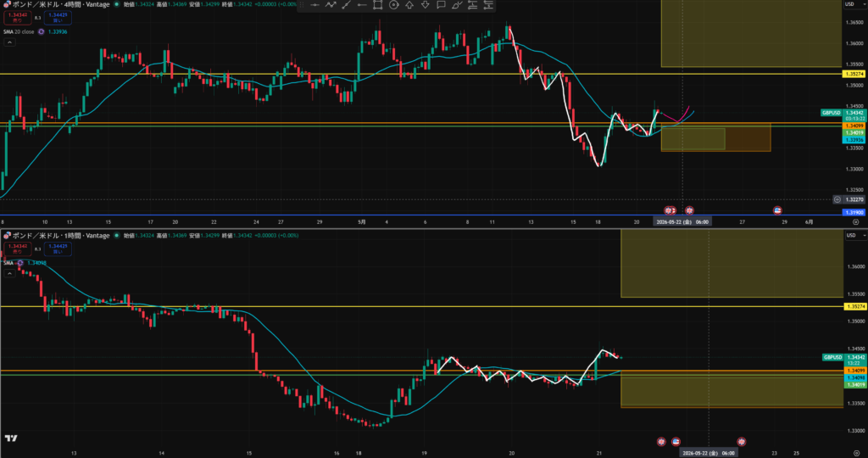Open the US economic event marker on 4-hour timeline
This screenshot has width=868, height=458.
click(x=777, y=210)
